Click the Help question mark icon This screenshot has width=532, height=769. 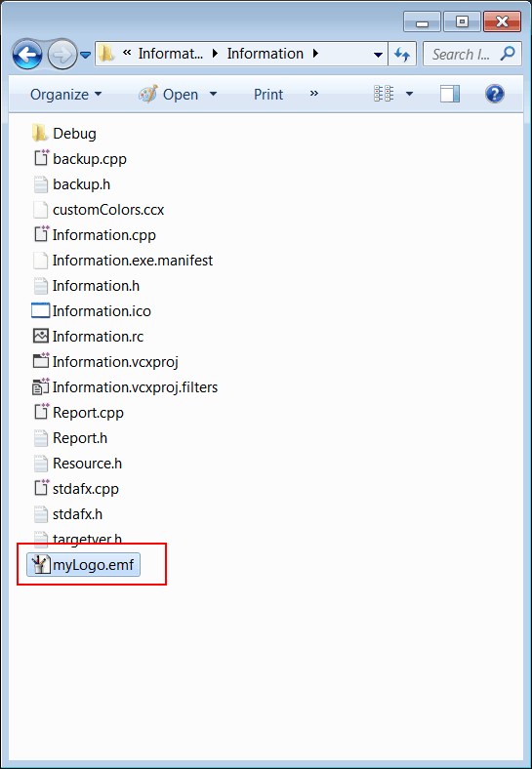tap(494, 94)
